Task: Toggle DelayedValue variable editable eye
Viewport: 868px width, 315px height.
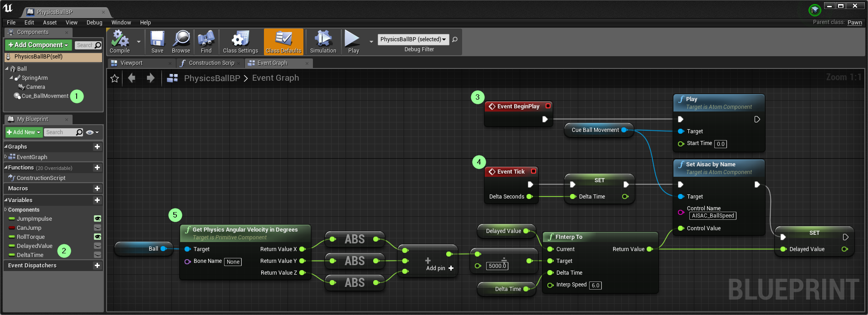Action: (98, 246)
